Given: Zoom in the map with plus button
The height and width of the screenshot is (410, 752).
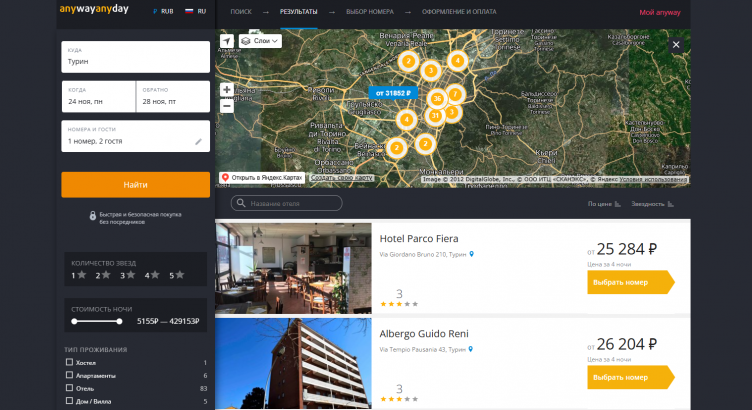Looking at the screenshot, I should pyautogui.click(x=227, y=89).
